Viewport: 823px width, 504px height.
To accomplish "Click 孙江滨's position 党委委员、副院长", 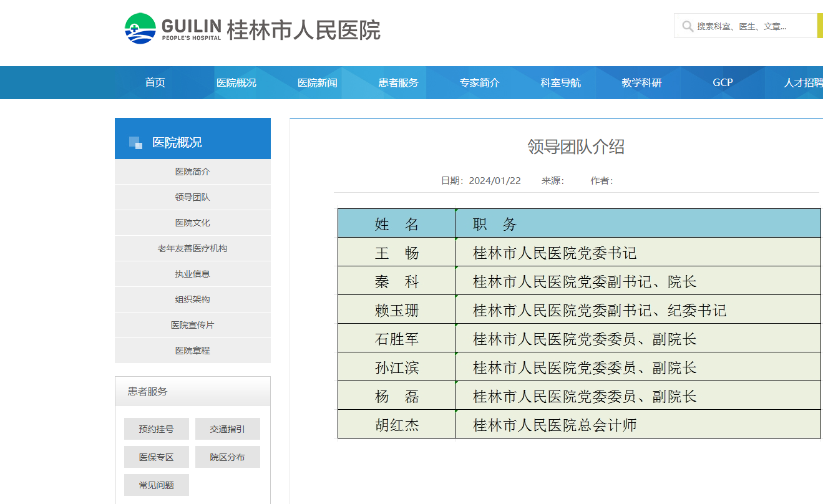I will tap(638, 367).
